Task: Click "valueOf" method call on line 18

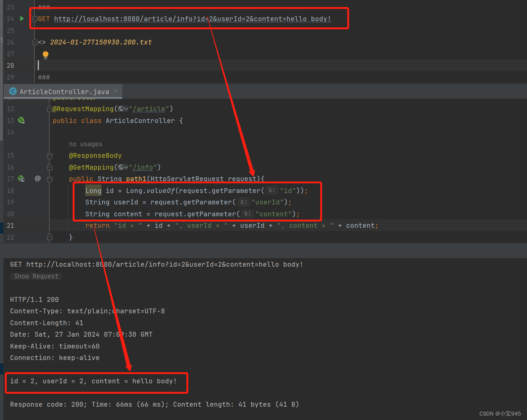Action: (160, 191)
